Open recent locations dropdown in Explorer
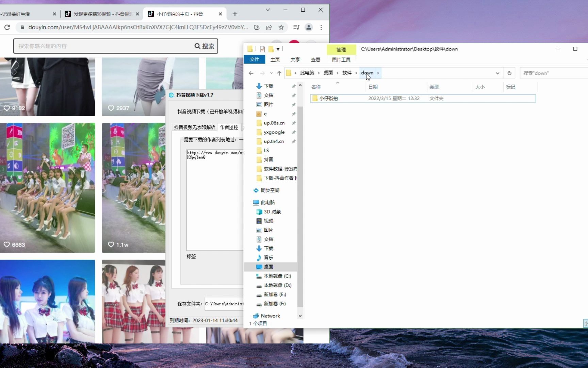 pos(271,73)
